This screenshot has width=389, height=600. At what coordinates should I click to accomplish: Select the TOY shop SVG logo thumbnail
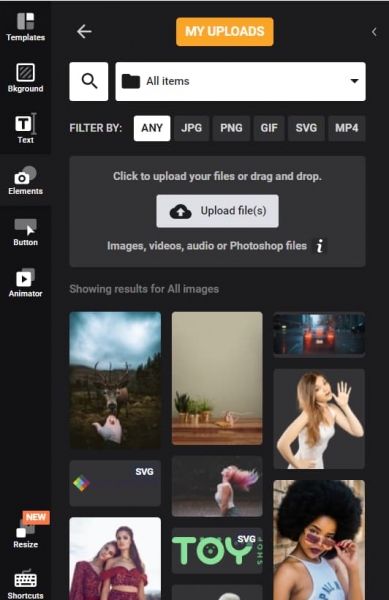tap(217, 550)
